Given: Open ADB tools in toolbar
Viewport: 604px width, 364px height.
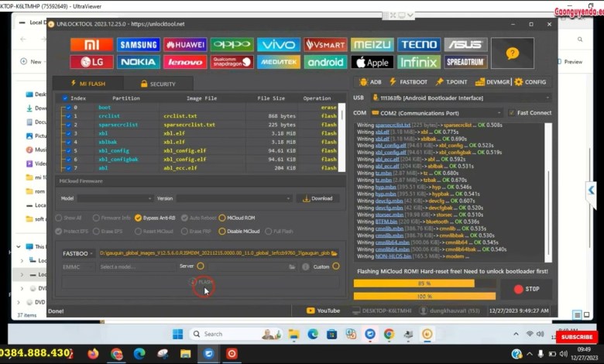Looking at the screenshot, I should [370, 82].
